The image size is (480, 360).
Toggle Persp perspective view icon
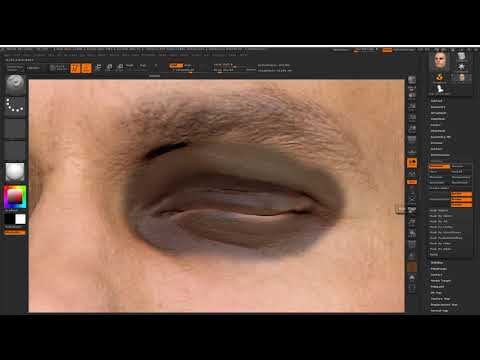tap(412, 140)
